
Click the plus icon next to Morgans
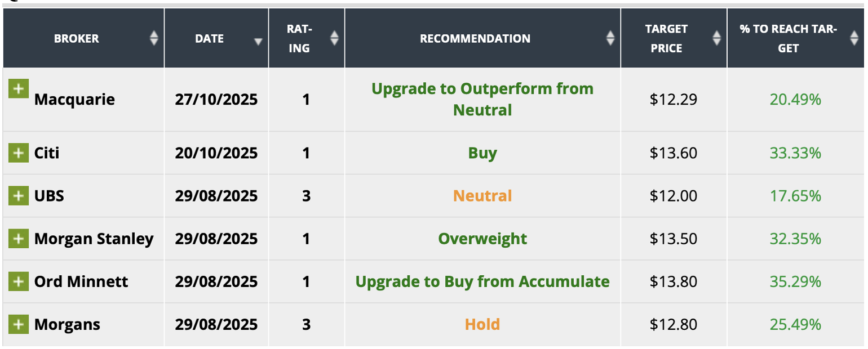[19, 324]
